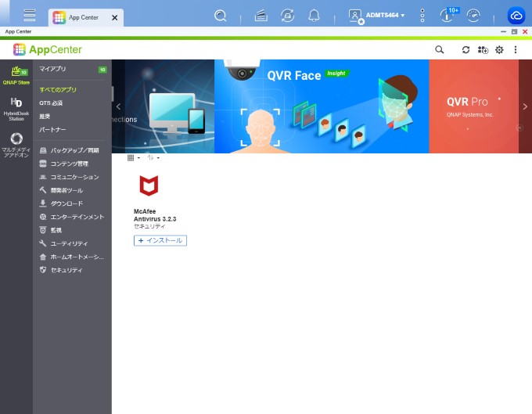Click the AppCenter logo

(x=48, y=49)
